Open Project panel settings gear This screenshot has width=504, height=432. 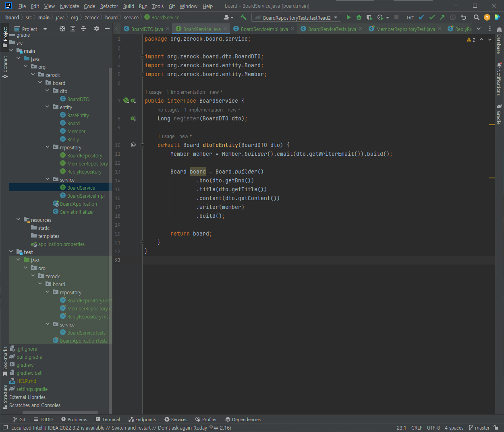[96, 29]
